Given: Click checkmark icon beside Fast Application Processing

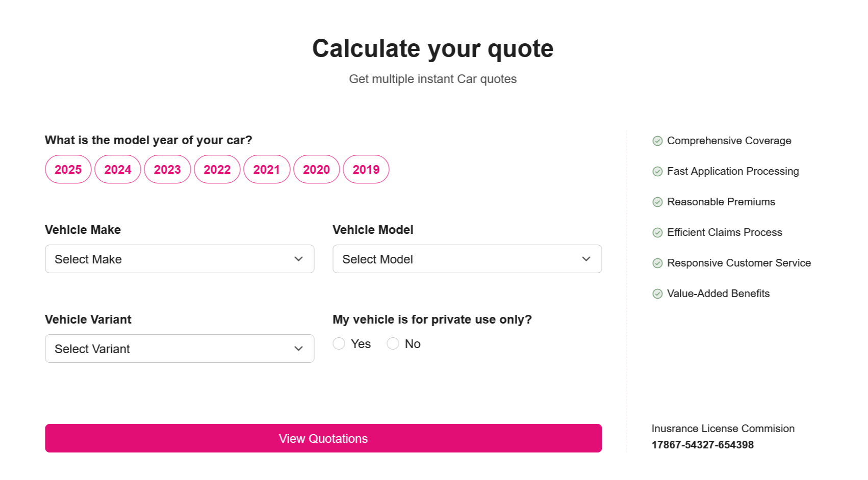Looking at the screenshot, I should [x=657, y=172].
